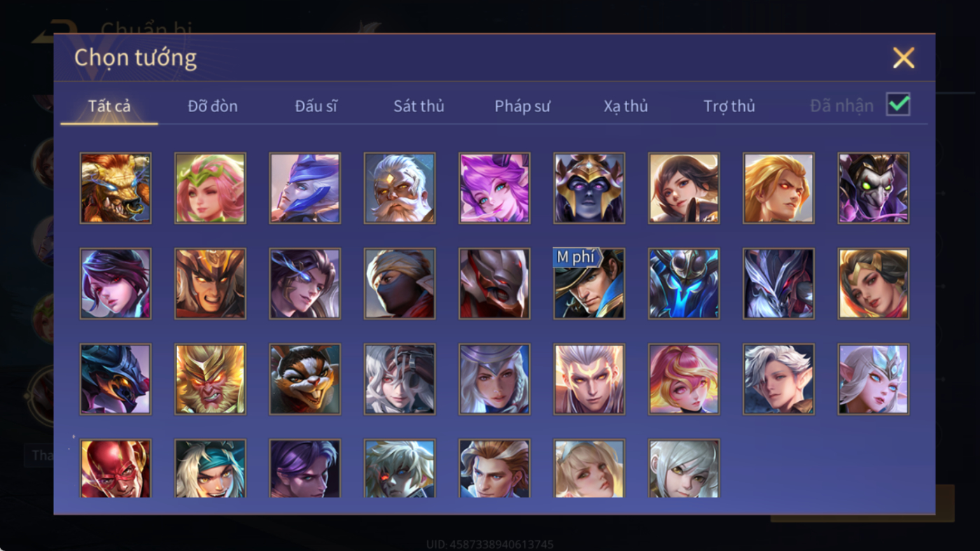980x551 pixels.
Task: Select the orange-maned beast hero portrait
Action: tap(115, 188)
